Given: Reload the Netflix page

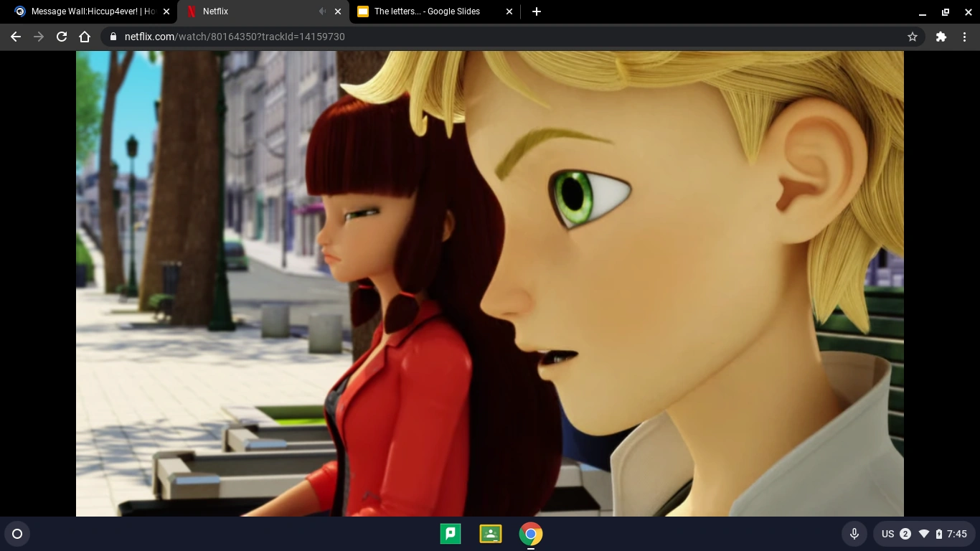Looking at the screenshot, I should (x=62, y=37).
